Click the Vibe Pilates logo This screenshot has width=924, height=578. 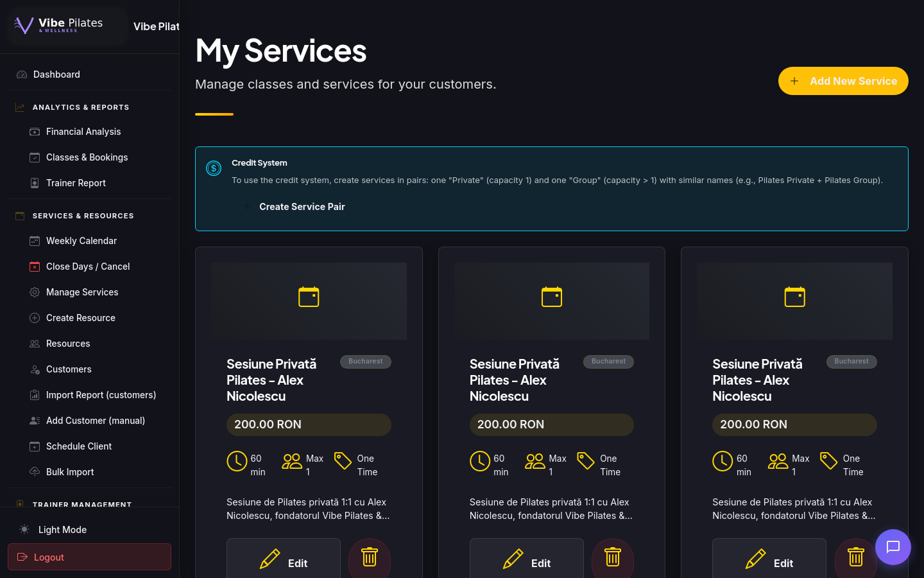[x=59, y=26]
